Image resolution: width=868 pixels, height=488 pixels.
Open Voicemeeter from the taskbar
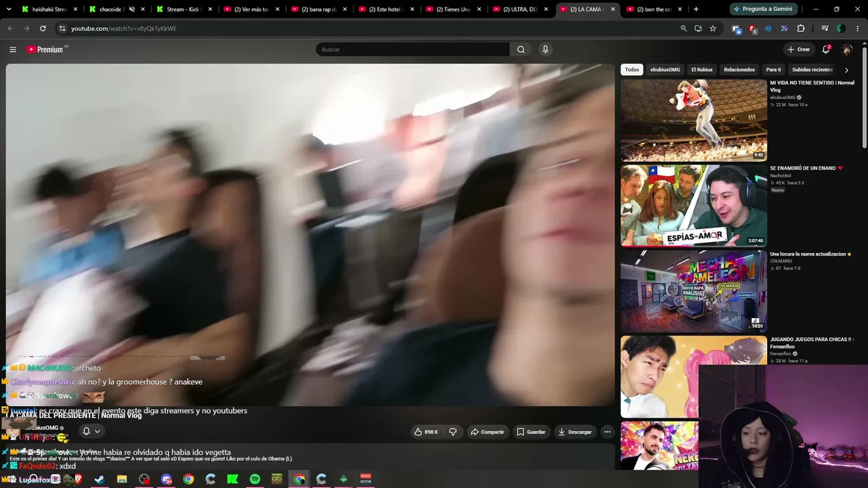tap(366, 479)
